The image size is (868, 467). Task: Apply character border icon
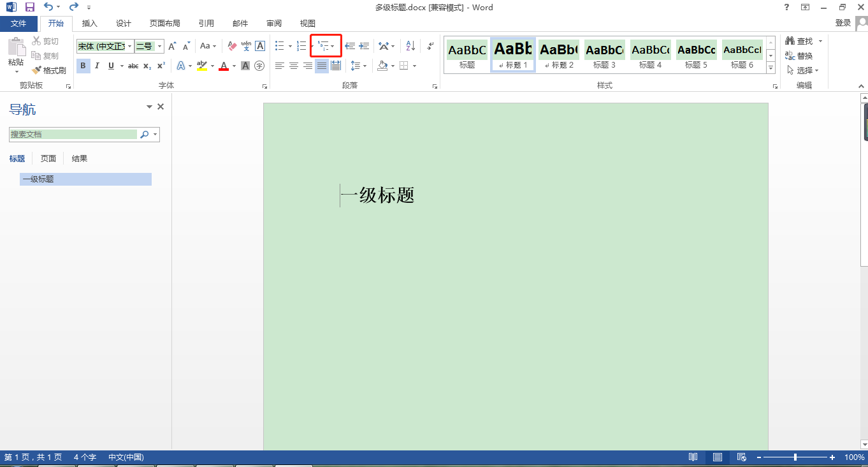pyautogui.click(x=260, y=47)
